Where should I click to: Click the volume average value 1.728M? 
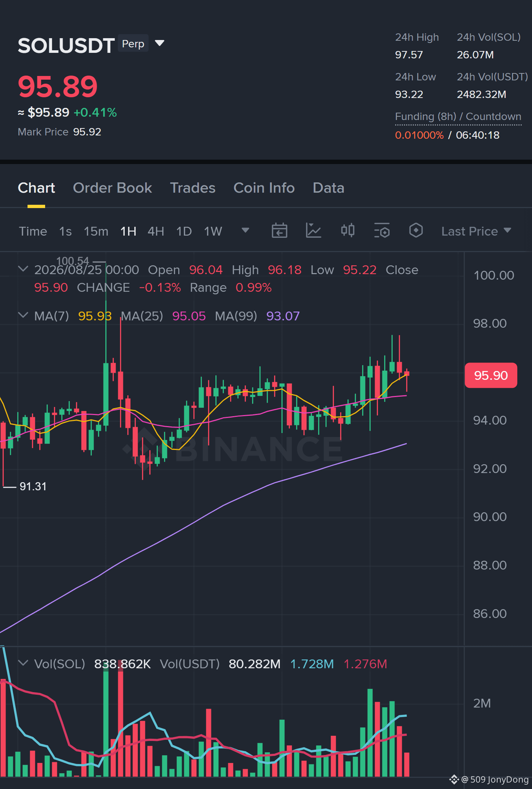312,664
